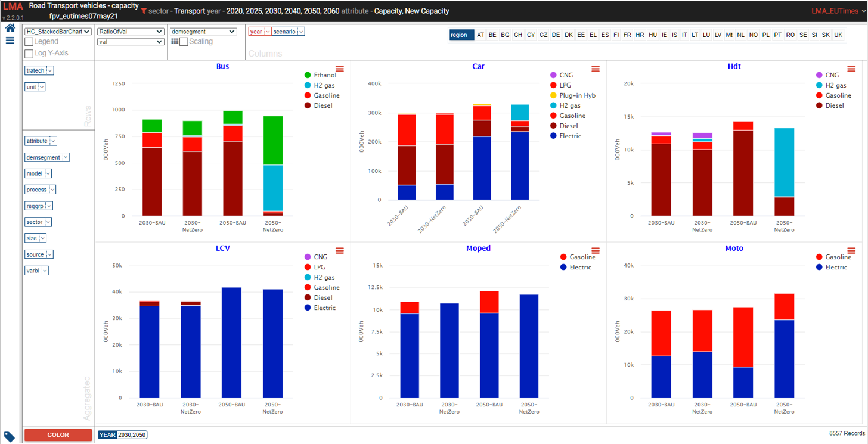This screenshot has height=444, width=868.
Task: Open Moto chart context menu icon
Action: [851, 251]
